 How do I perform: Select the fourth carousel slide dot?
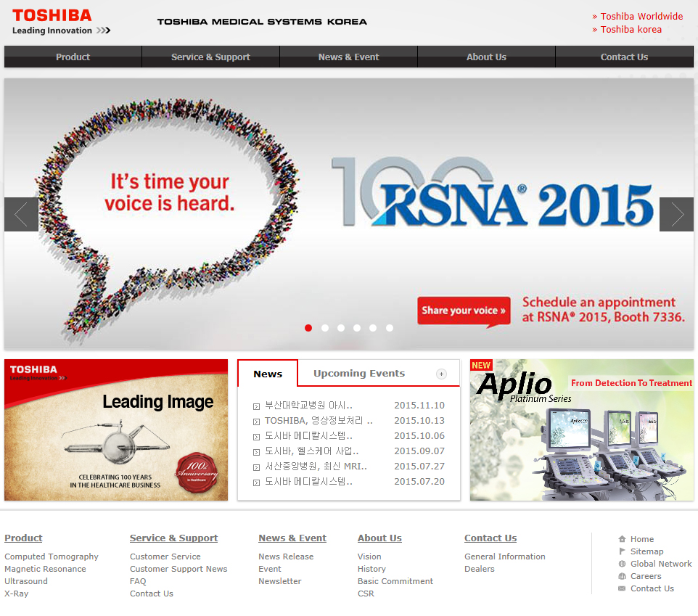[357, 328]
